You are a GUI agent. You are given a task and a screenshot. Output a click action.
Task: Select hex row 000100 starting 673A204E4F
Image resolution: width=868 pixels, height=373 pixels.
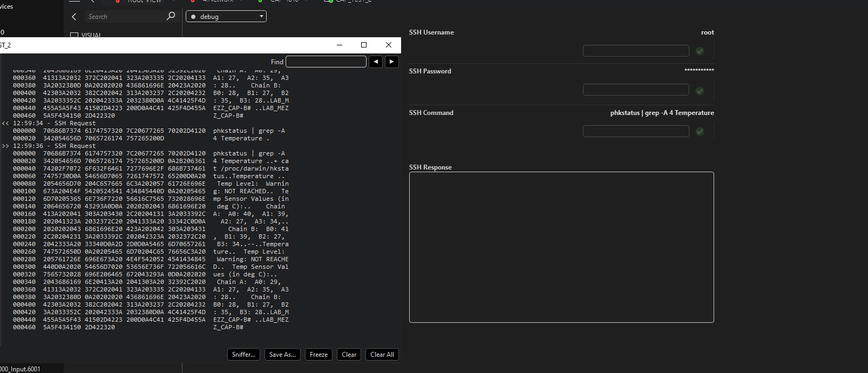151,191
